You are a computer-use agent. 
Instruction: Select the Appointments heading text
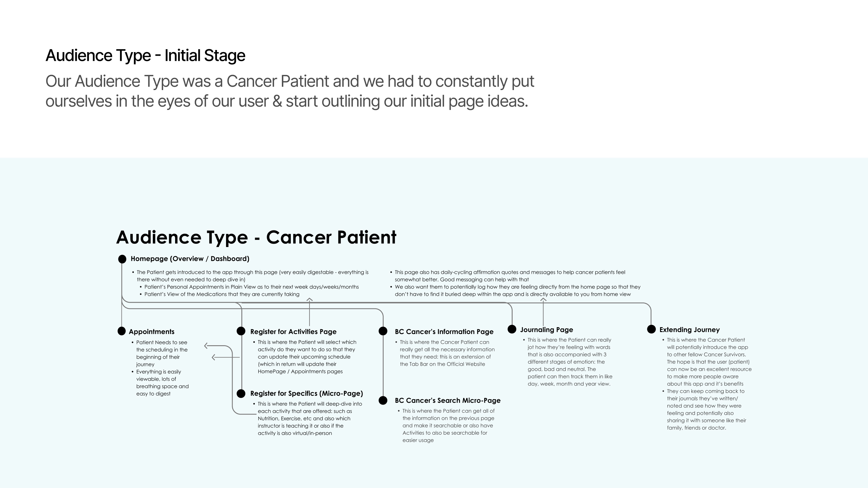click(x=152, y=332)
